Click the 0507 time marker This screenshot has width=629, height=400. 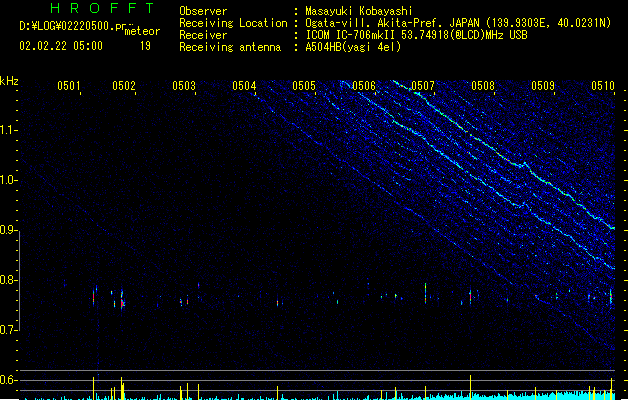tap(423, 86)
